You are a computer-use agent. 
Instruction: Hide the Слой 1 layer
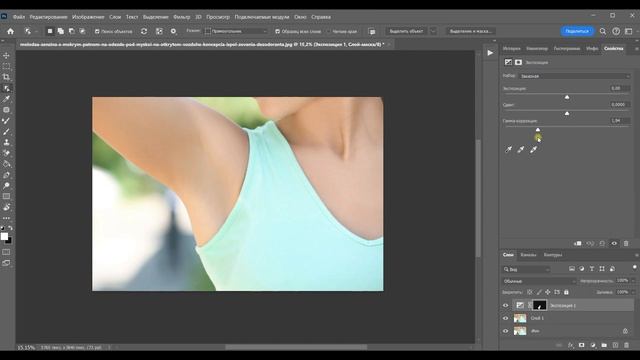(505, 318)
